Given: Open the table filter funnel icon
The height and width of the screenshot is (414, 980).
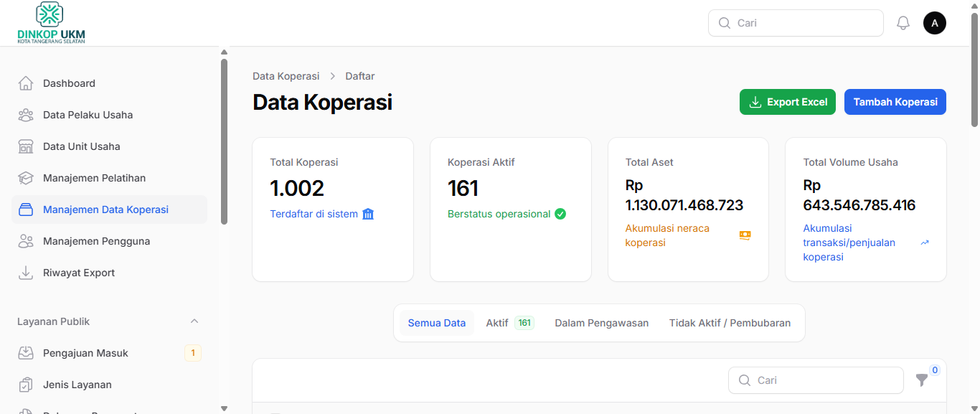Looking at the screenshot, I should coord(922,380).
